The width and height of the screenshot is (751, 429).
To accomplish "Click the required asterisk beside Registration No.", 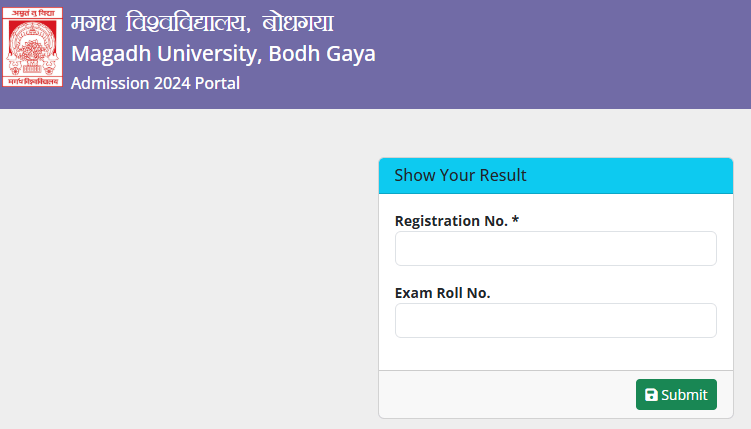I will [x=515, y=220].
